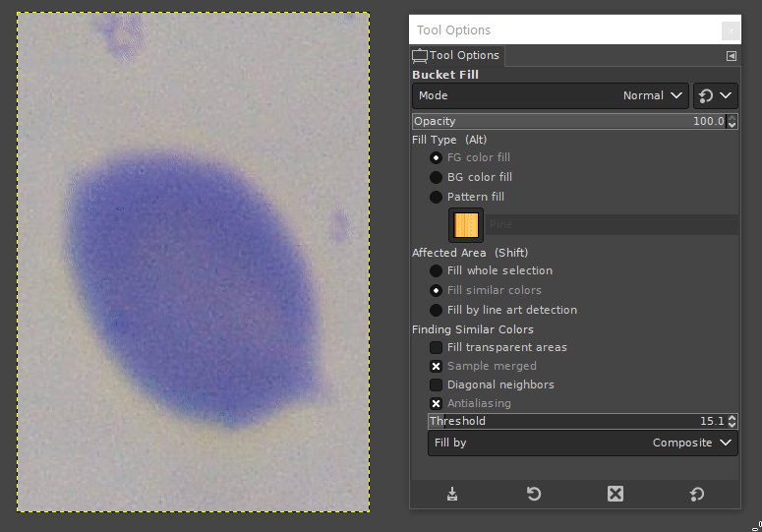Click the Affected Area (Shift) label

coord(470,253)
